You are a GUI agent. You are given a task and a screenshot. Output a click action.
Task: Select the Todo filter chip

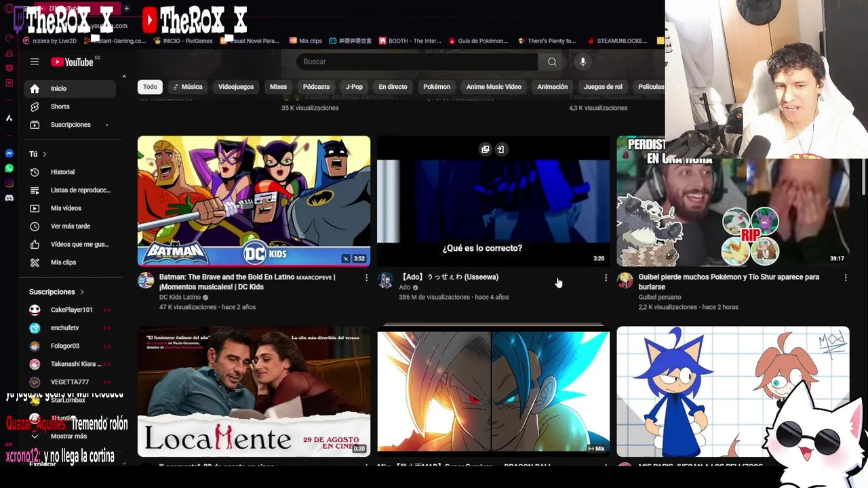pos(150,87)
